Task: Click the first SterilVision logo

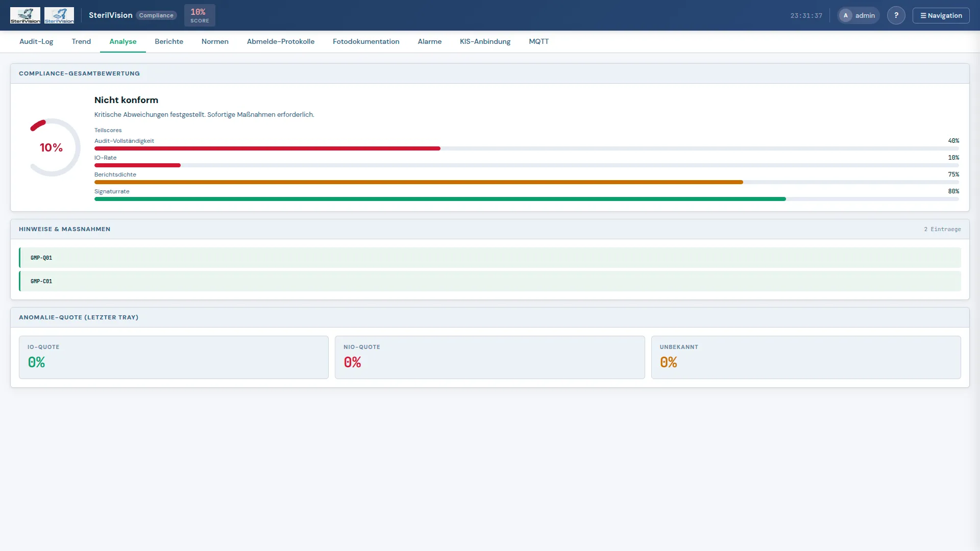Action: coord(25,15)
